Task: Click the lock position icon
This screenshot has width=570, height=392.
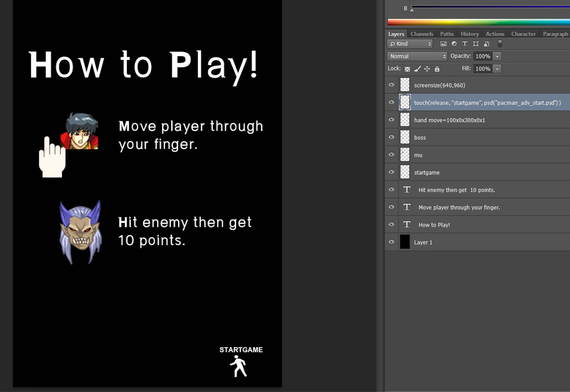Action: point(427,69)
